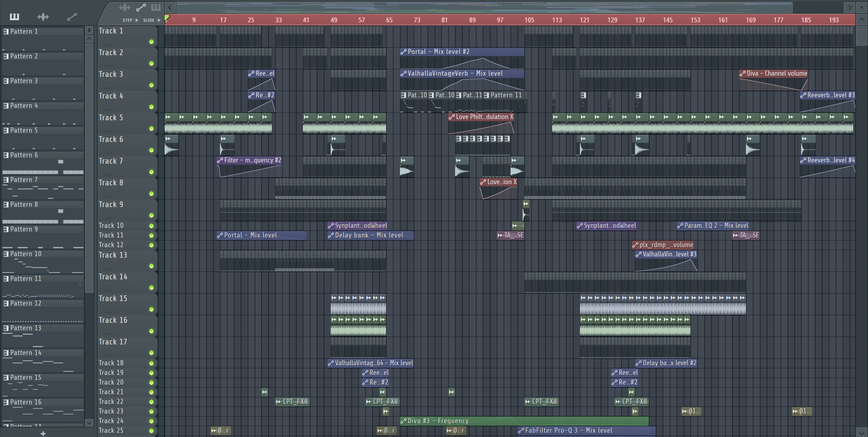Show automation clips in the picker panel
Image resolution: width=868 pixels, height=437 pixels.
click(72, 17)
